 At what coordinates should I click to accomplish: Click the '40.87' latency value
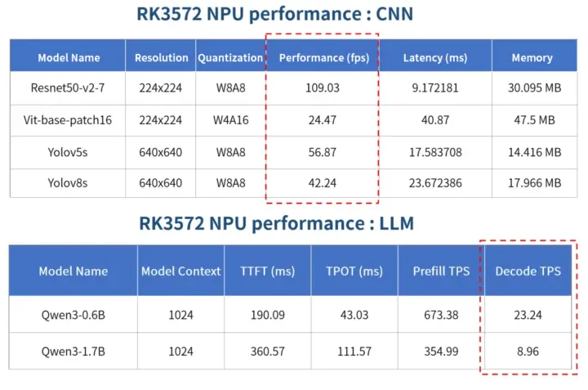click(435, 120)
